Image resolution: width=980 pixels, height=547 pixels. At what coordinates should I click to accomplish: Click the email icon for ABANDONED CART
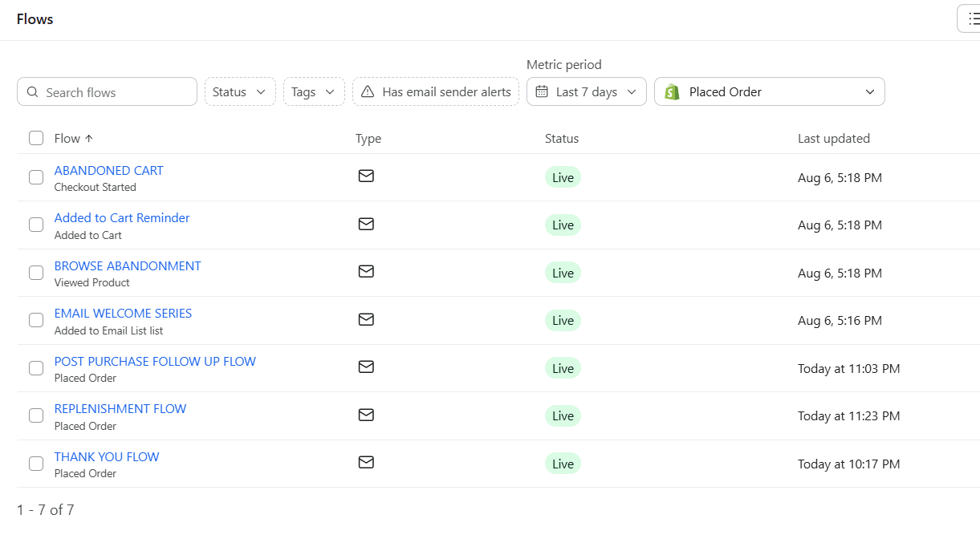(366, 176)
